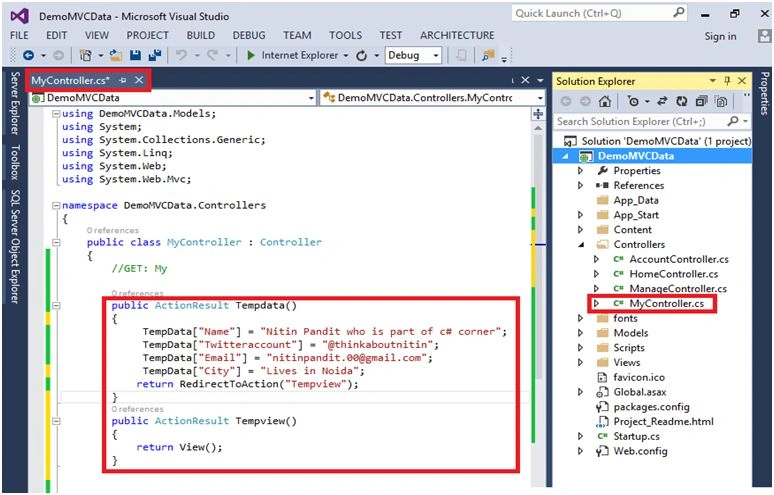The width and height of the screenshot is (774, 495).
Task: Click the editor split window icon
Action: pyautogui.click(x=538, y=114)
